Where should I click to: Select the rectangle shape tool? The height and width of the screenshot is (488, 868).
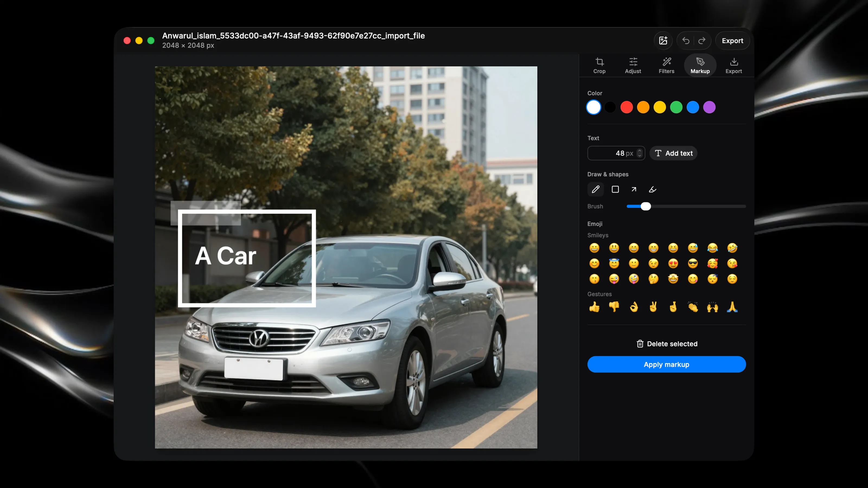615,189
